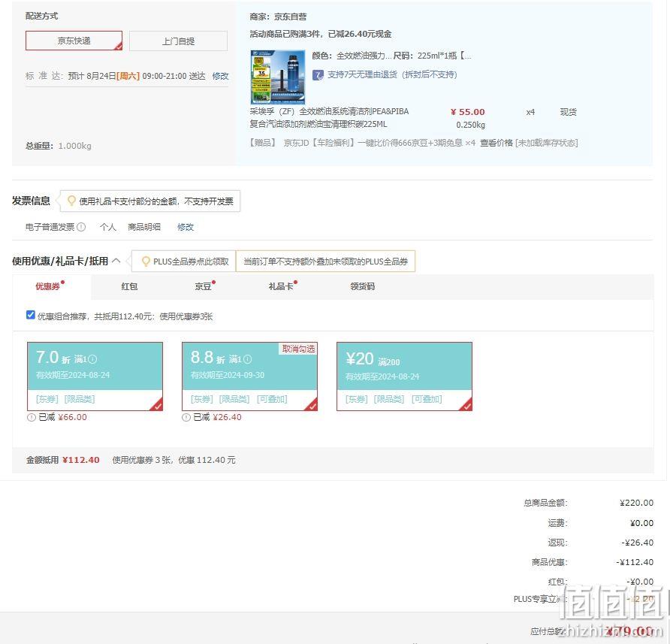Click 修改 in the invoice information row
The width and height of the screenshot is (670, 644).
pos(186,227)
